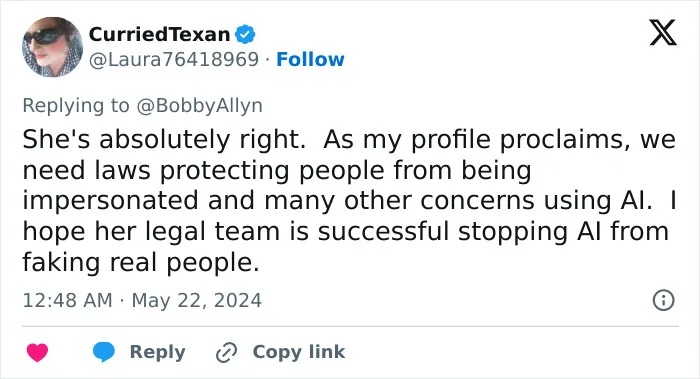
Task: Click the Copy link text
Action: pos(299,352)
